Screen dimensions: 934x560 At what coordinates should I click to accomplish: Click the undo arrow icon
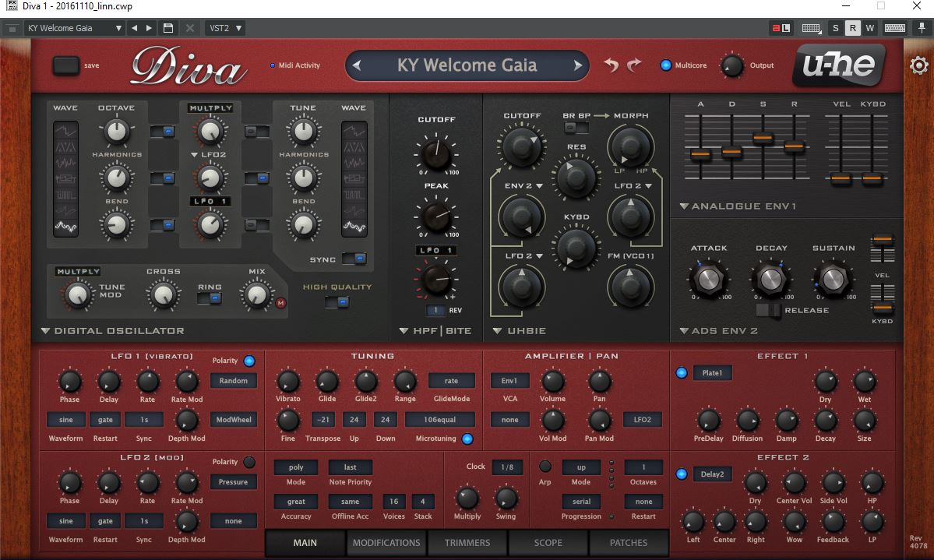coord(612,65)
